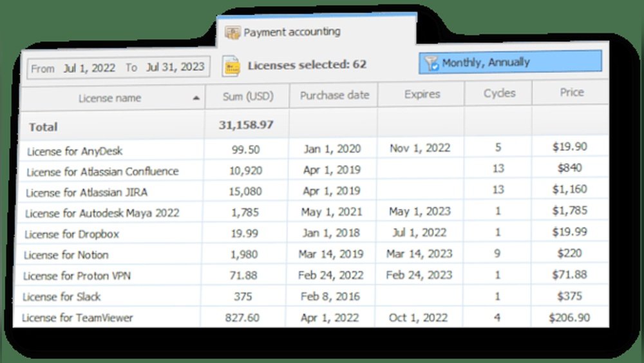Sort by the Purchase date column header
Image resolution: width=644 pixels, height=363 pixels.
334,95
